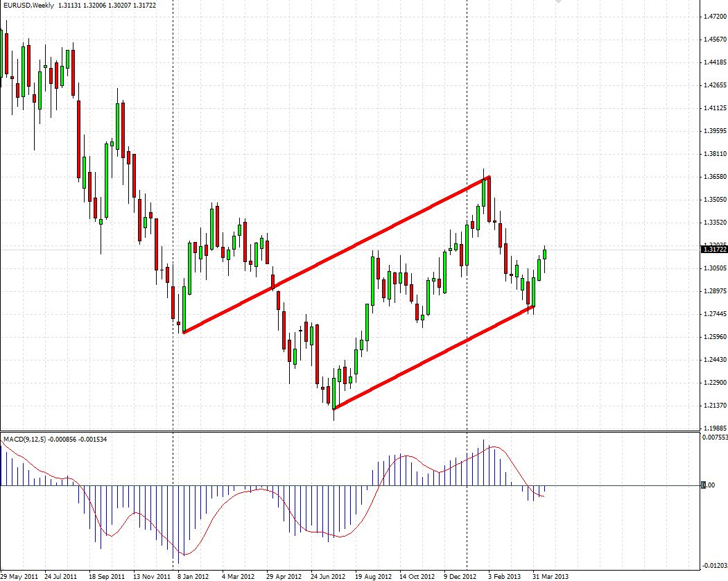Click the 9 Dec 2012 date label
This screenshot has width=728, height=581.
(x=460, y=576)
